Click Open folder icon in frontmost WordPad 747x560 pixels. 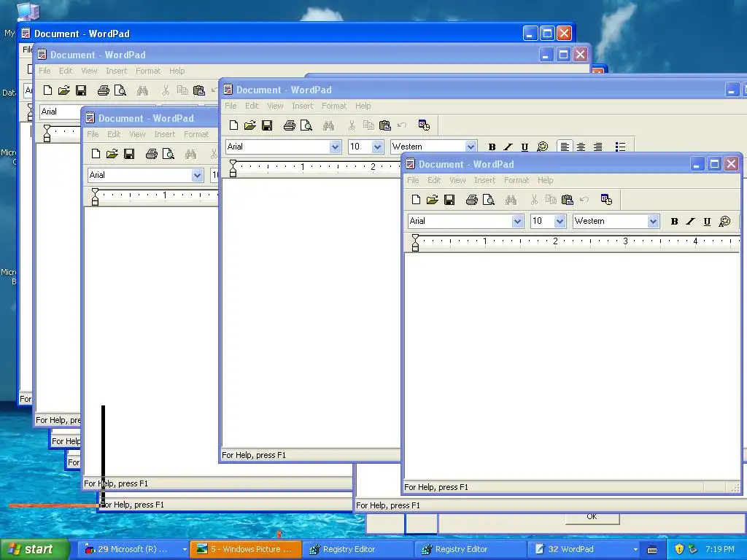(x=433, y=200)
